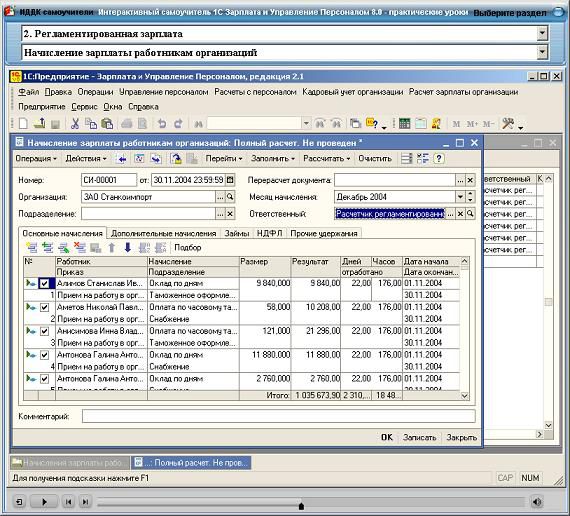Open the Файл menu
Screen dimensions: 570x516
pos(28,92)
